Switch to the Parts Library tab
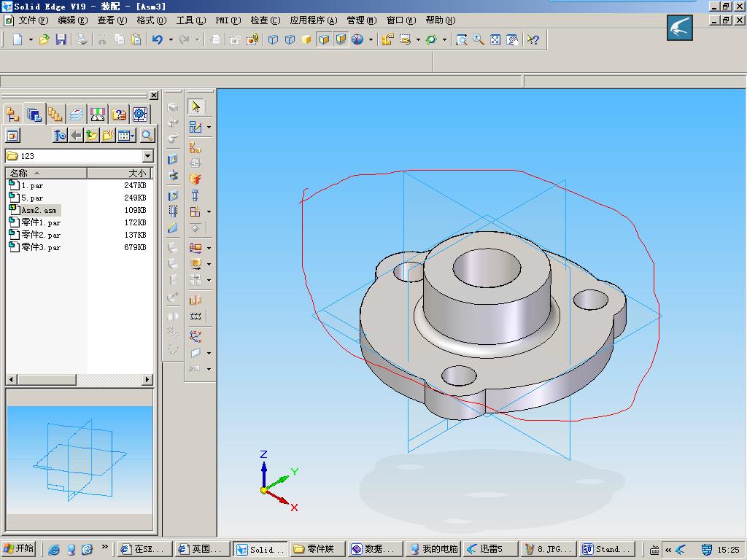 tap(34, 114)
